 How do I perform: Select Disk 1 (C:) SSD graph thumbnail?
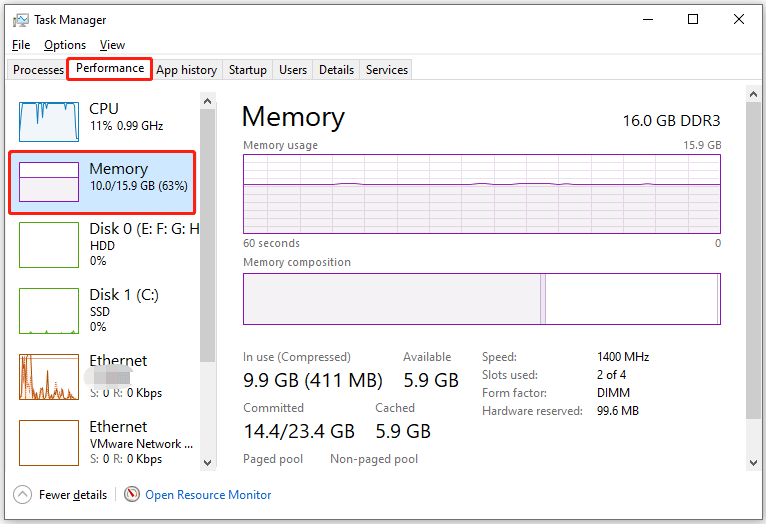pos(49,311)
